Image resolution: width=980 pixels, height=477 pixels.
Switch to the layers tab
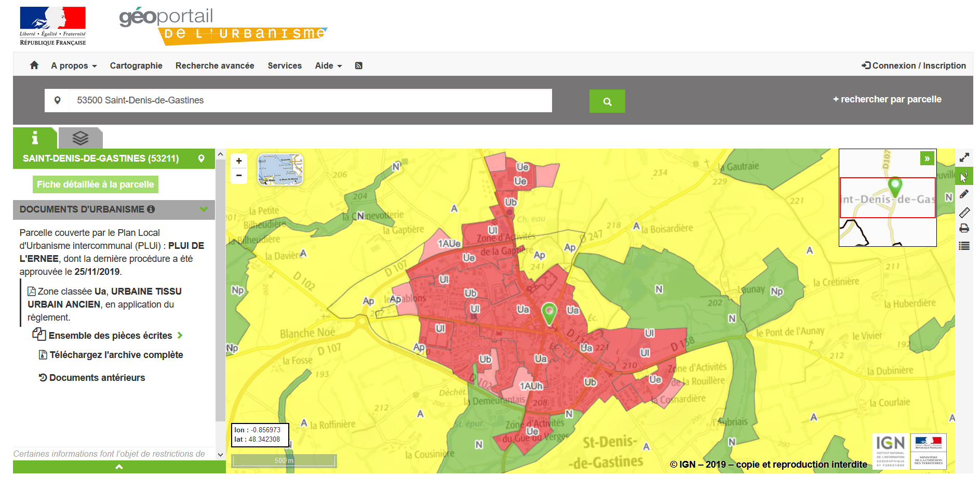(80, 138)
